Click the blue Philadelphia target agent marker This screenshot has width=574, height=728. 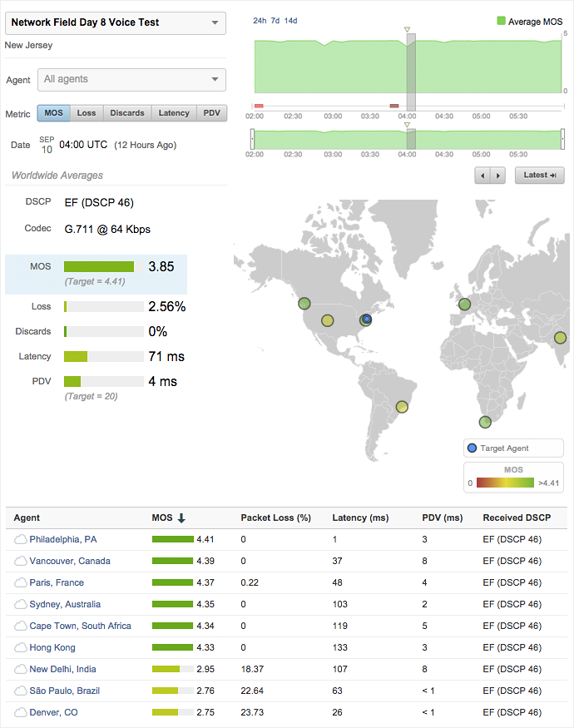pyautogui.click(x=367, y=319)
